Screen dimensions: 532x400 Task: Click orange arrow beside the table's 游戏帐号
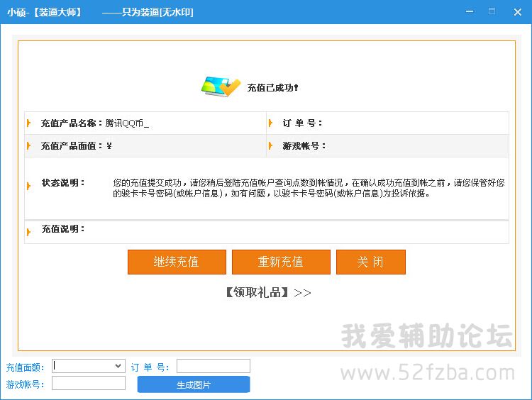click(270, 146)
